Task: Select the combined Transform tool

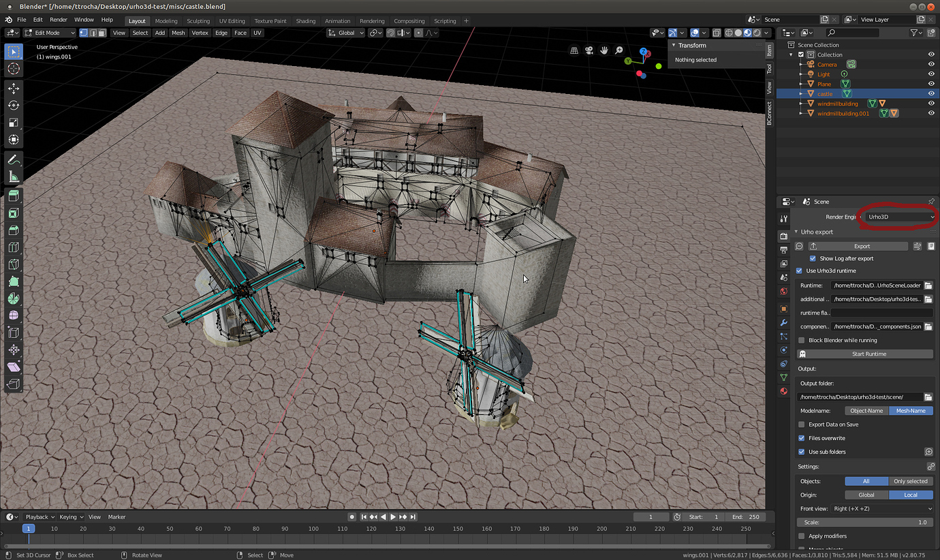Action: pyautogui.click(x=14, y=140)
